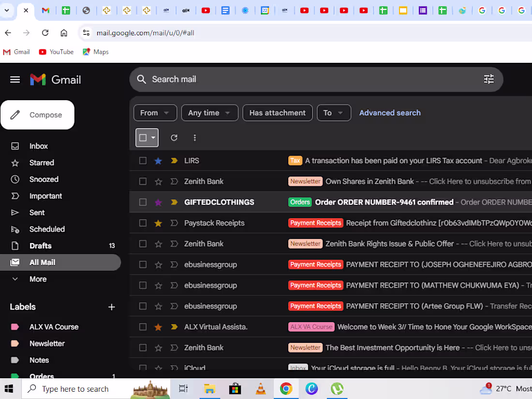Click the refresh icon above the mail list
This screenshot has width=532, height=399.
pos(174,137)
